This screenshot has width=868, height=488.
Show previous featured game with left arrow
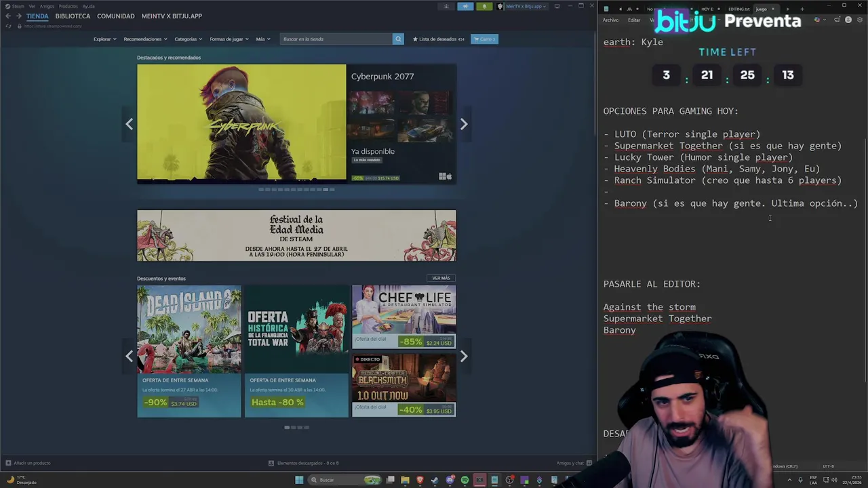tap(129, 124)
